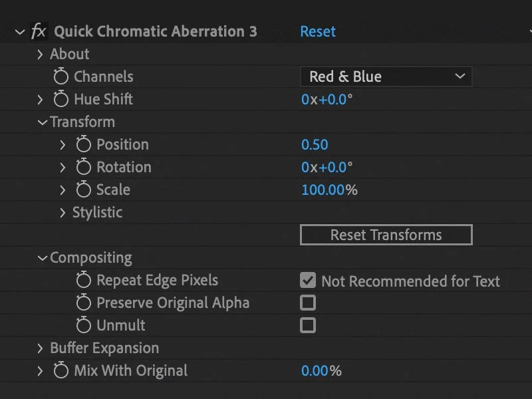Image resolution: width=532 pixels, height=399 pixels.
Task: Click the Preserve Original Alpha stopwatch
Action: (83, 303)
